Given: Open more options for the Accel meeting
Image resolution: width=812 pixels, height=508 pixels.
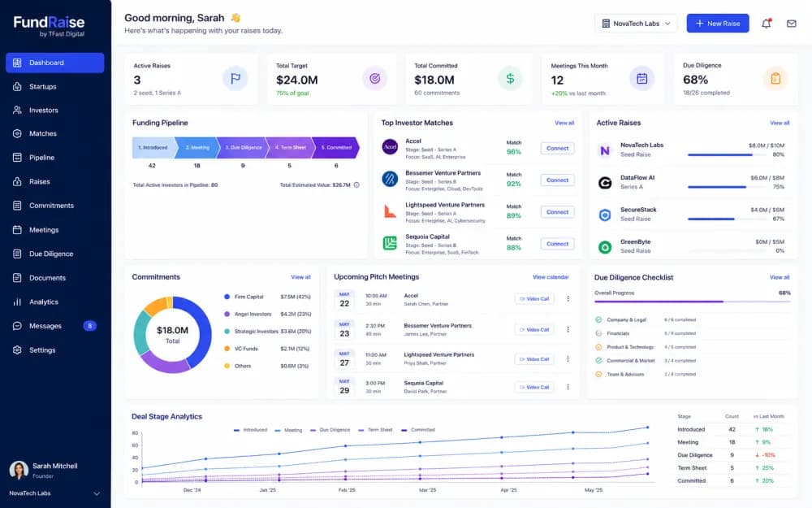Looking at the screenshot, I should [568, 298].
